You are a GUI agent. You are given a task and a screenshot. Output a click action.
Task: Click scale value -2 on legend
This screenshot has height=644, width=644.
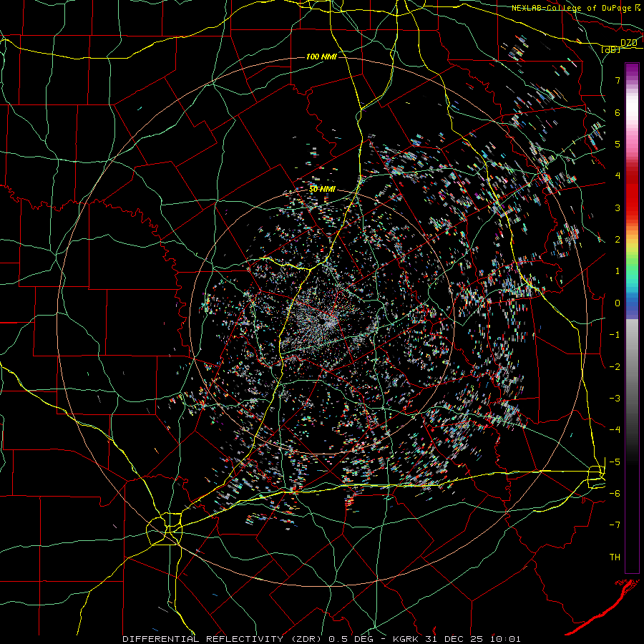[x=615, y=366]
